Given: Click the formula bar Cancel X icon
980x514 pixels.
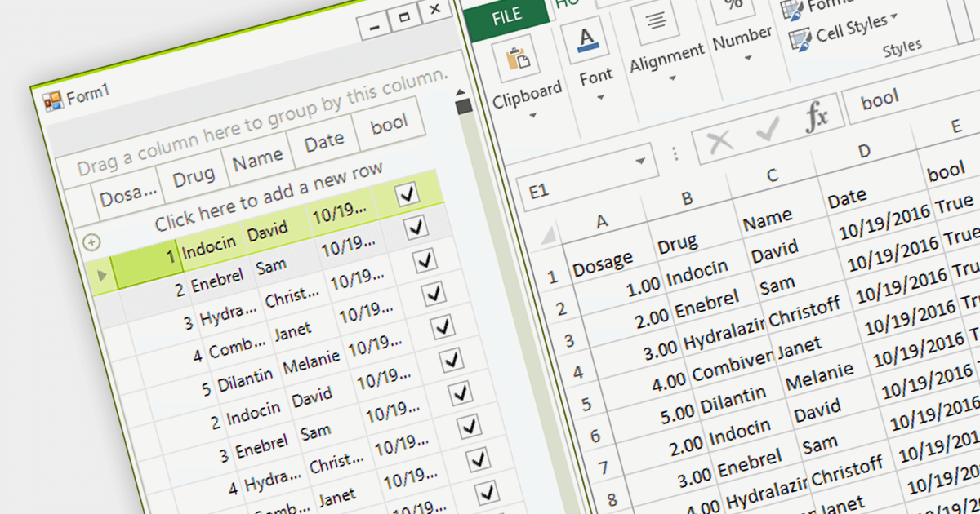Looking at the screenshot, I should [x=719, y=142].
